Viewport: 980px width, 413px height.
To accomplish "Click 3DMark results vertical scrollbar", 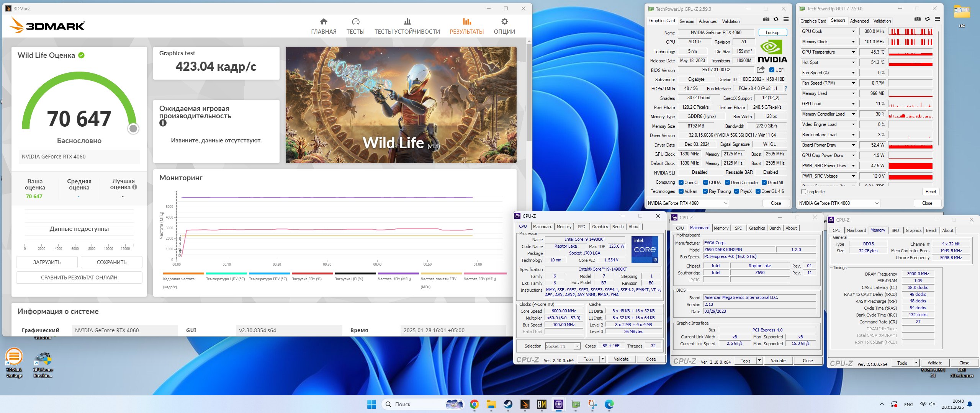I will [x=529, y=92].
